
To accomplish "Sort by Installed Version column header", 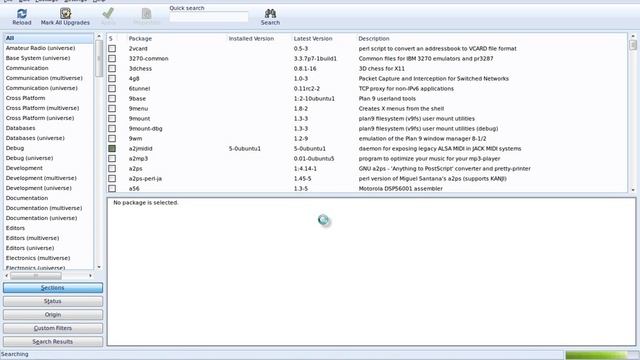I will tap(251, 38).
